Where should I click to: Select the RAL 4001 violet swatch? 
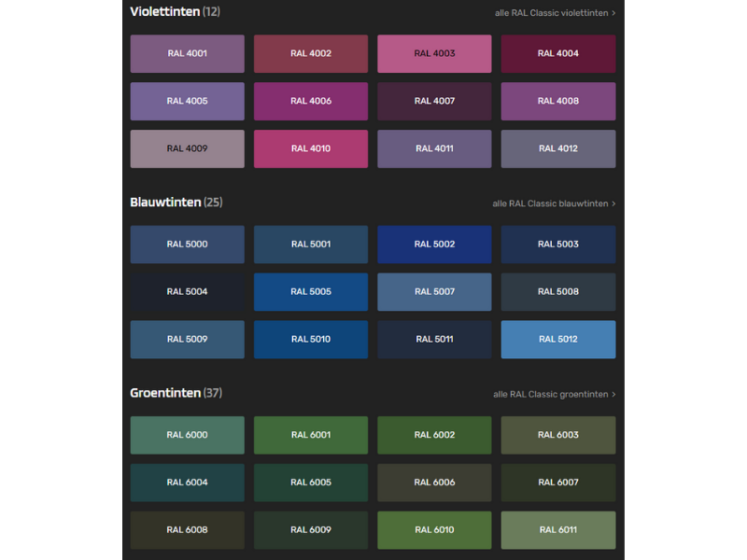(x=187, y=54)
